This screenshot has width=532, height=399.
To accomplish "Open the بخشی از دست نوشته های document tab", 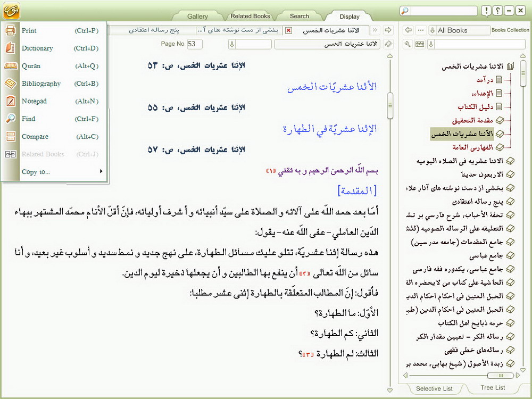I will pos(238,30).
